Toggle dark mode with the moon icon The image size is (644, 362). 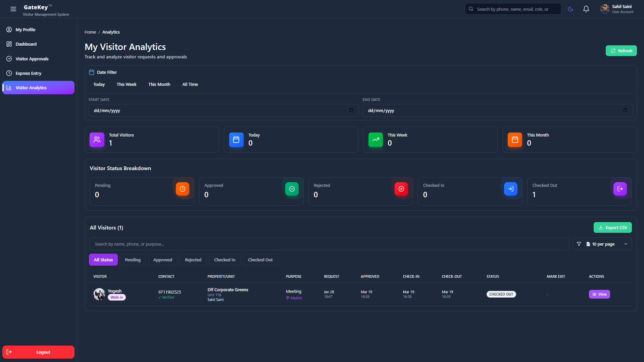click(x=570, y=9)
